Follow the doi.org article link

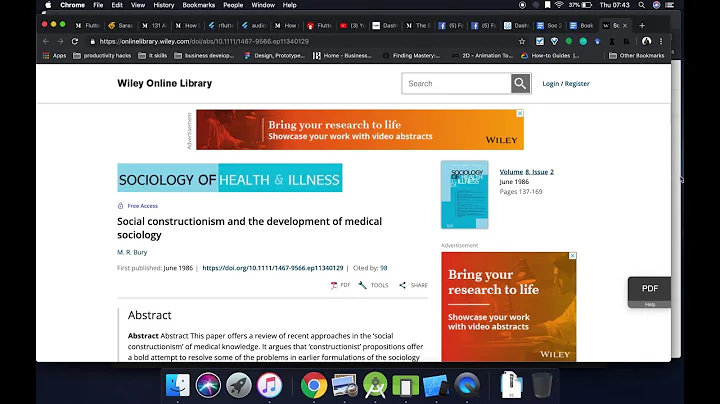273,268
